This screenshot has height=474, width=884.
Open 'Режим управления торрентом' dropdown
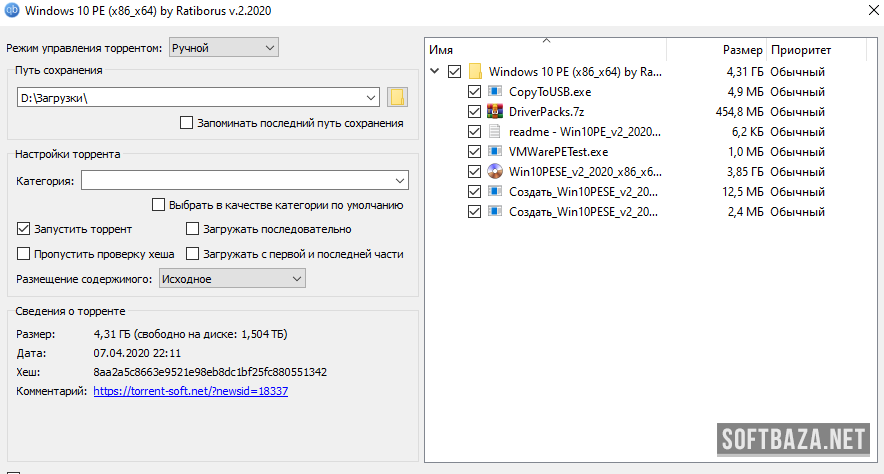224,47
